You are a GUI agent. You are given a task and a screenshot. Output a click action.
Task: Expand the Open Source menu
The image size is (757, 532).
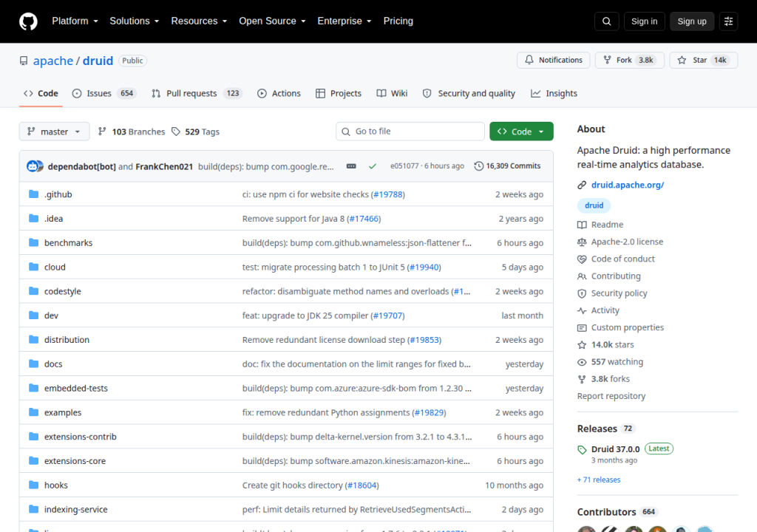(x=272, y=21)
